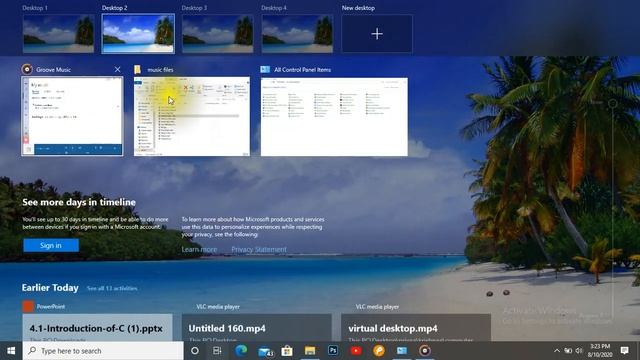Open Control Panel taskbar icon

pos(402,351)
